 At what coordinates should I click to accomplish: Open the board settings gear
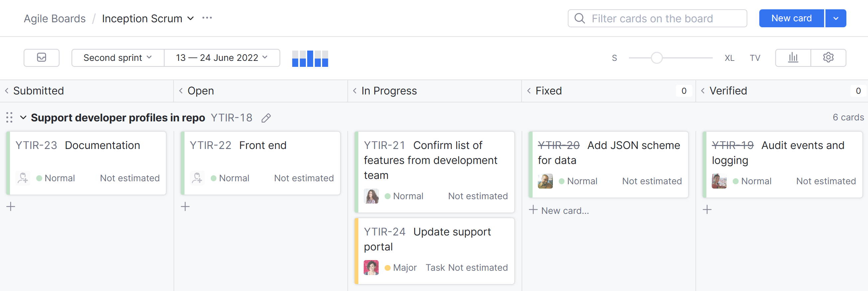pyautogui.click(x=828, y=57)
